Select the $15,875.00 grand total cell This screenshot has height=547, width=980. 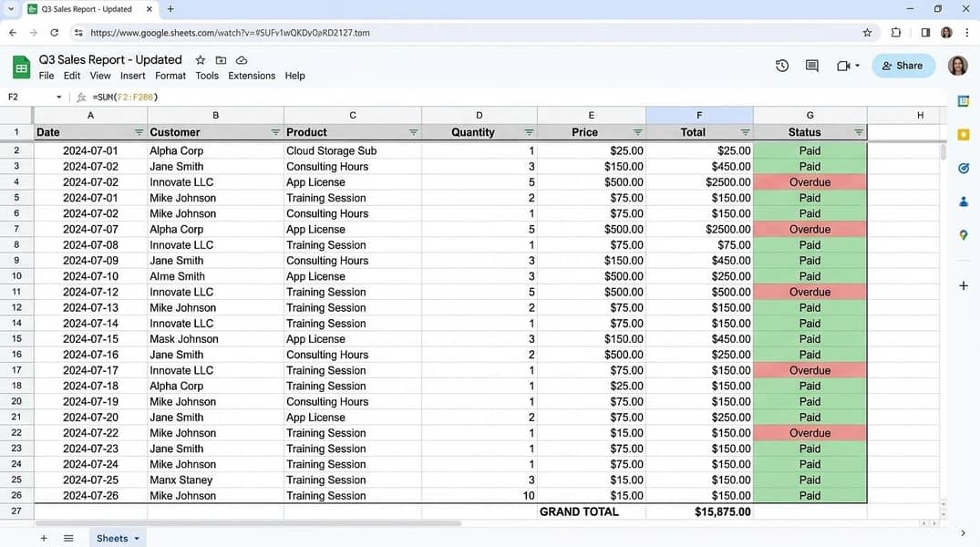click(x=699, y=511)
